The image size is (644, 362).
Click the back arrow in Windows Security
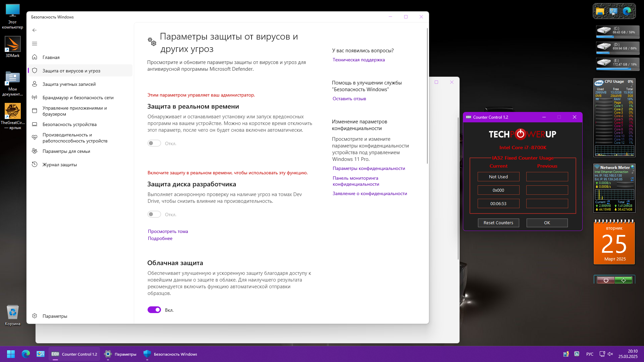click(35, 30)
